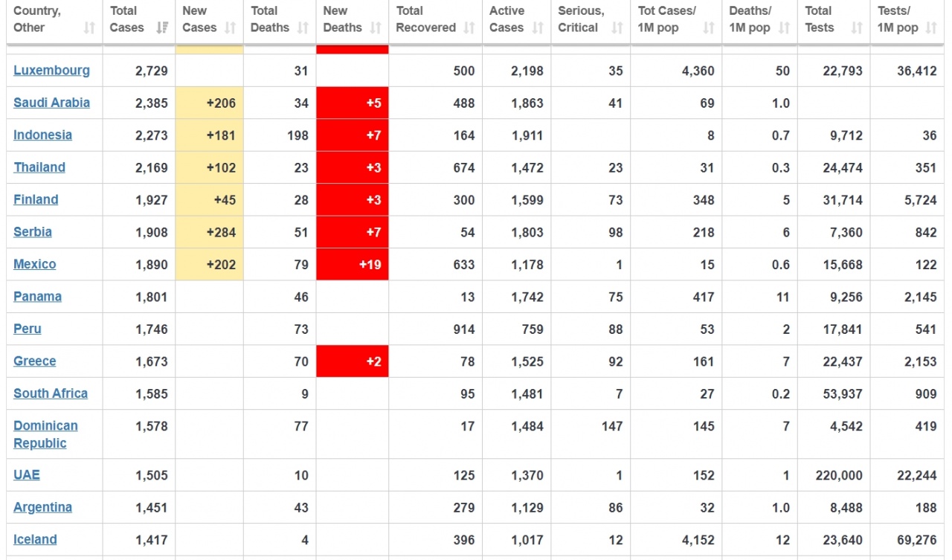Visit the South Africa link
This screenshot has width=952, height=560.
pos(51,393)
